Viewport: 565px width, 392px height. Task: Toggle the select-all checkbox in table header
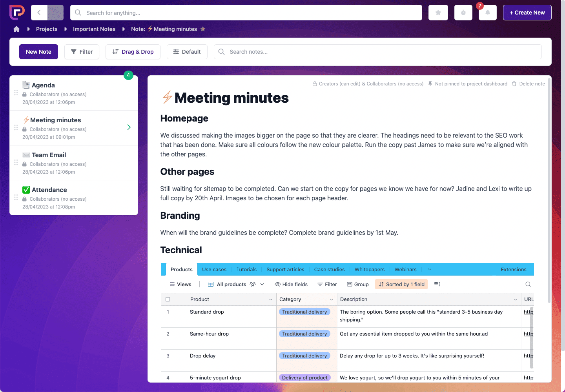pos(168,299)
